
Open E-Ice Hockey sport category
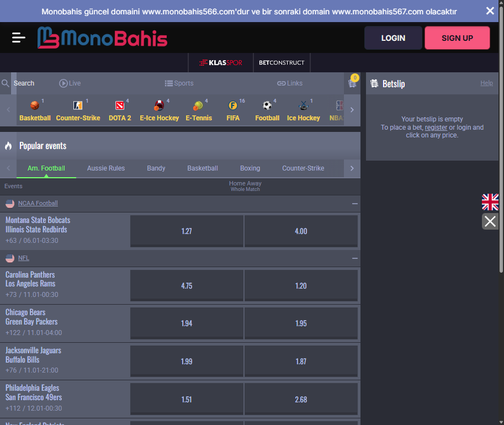point(159,105)
